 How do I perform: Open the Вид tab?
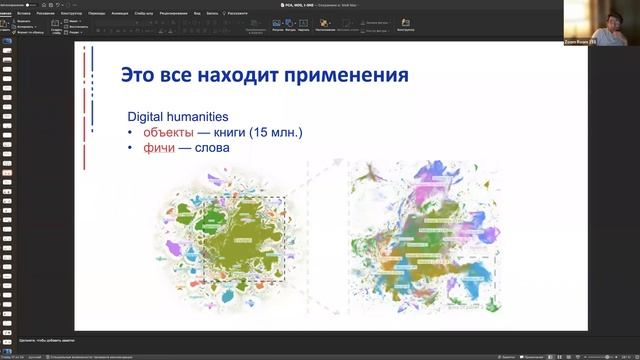click(x=197, y=13)
